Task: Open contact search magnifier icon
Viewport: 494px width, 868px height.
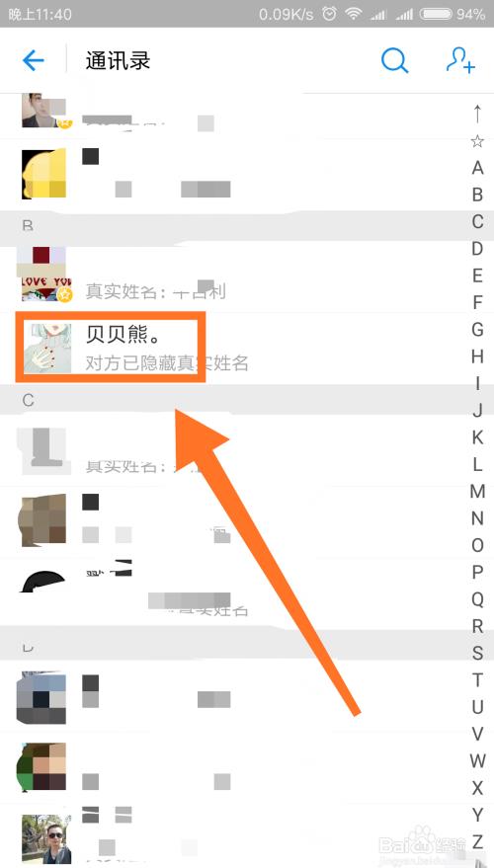Action: pyautogui.click(x=394, y=60)
